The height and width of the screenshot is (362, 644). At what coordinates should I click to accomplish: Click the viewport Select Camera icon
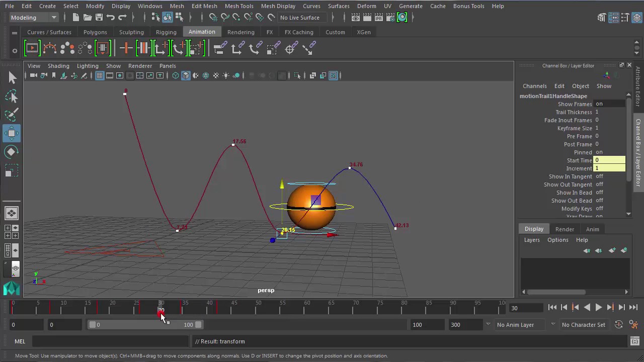(x=33, y=75)
